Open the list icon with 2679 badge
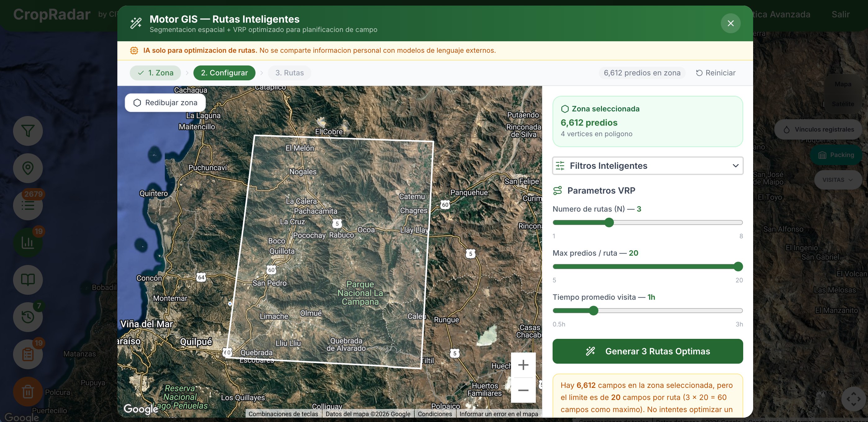868x422 pixels. coord(28,205)
